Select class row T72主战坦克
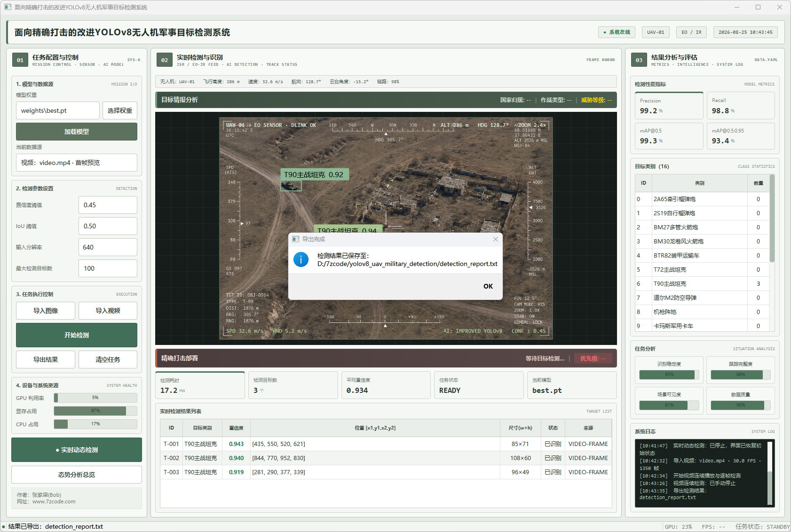This screenshot has width=791, height=532. 702,270
